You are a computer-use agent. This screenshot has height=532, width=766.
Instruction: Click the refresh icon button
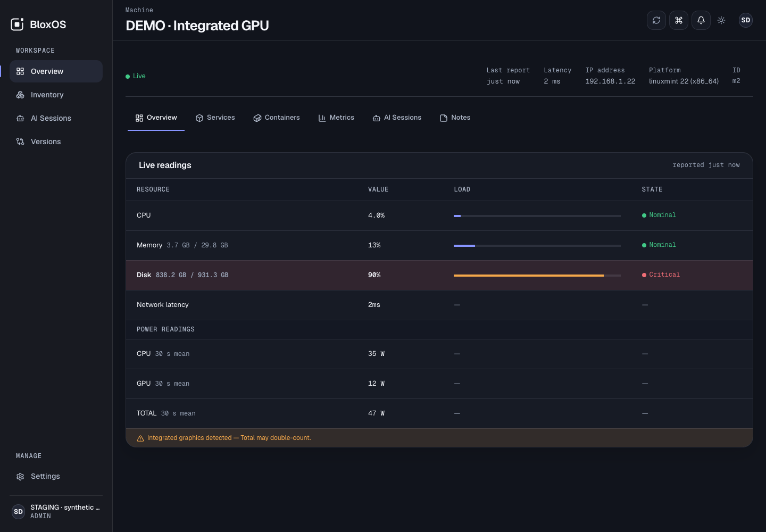(x=656, y=20)
